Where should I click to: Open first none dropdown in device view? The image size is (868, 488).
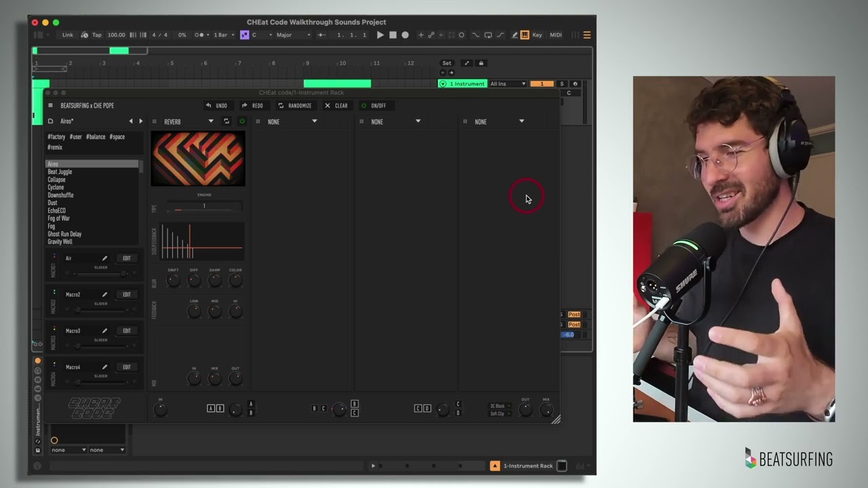tap(69, 450)
